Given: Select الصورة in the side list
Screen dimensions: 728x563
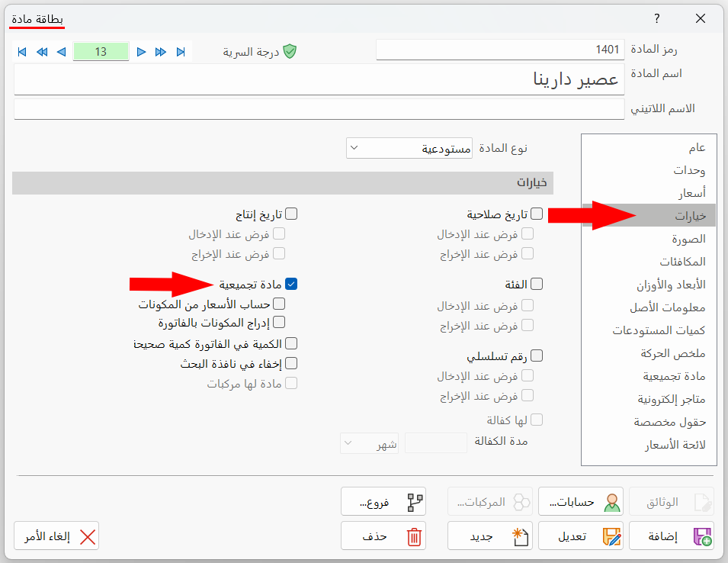Looking at the screenshot, I should [649, 239].
